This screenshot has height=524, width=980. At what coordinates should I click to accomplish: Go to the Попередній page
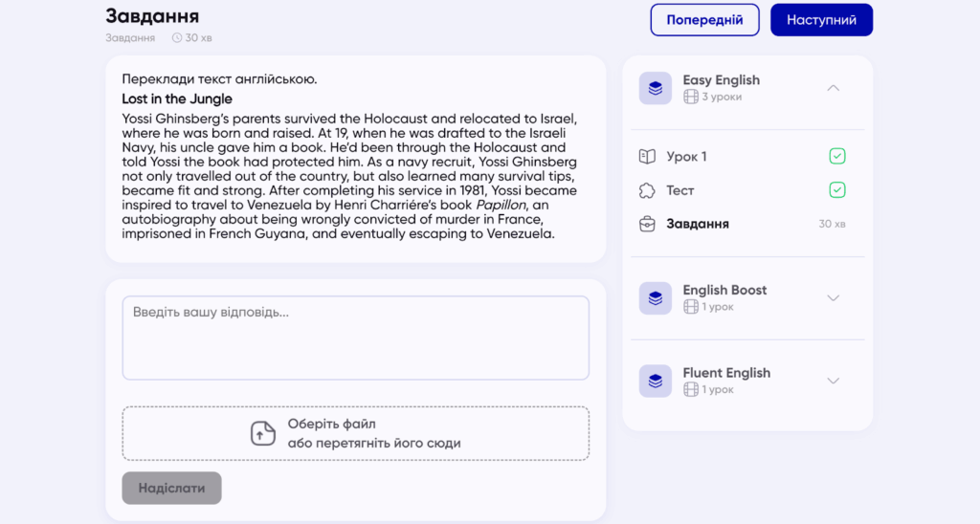[x=704, y=20]
